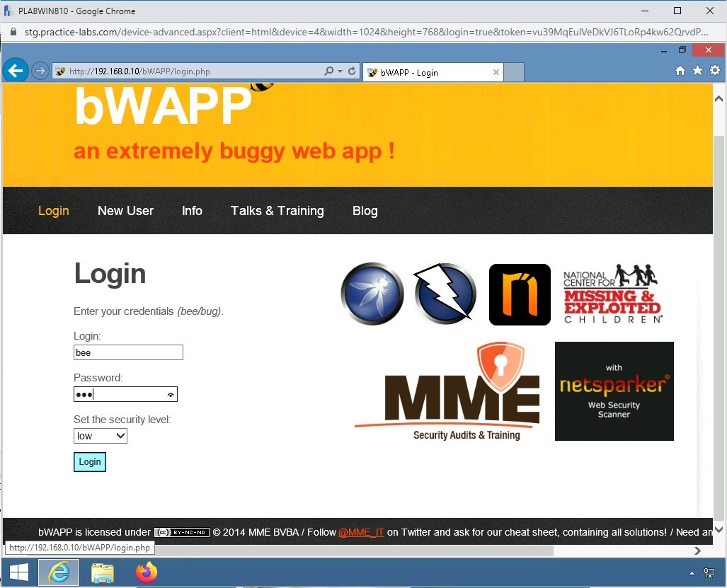The width and height of the screenshot is (727, 588).
Task: Click the OWASP wasp logo
Action: point(372,293)
